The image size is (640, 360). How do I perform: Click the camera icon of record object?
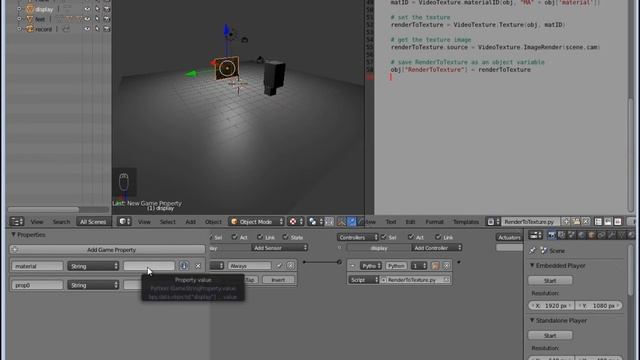pos(30,29)
